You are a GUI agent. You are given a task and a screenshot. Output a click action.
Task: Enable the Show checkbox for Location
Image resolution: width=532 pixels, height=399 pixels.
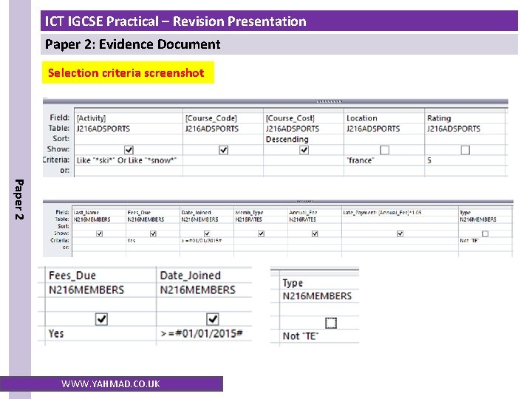pos(384,150)
